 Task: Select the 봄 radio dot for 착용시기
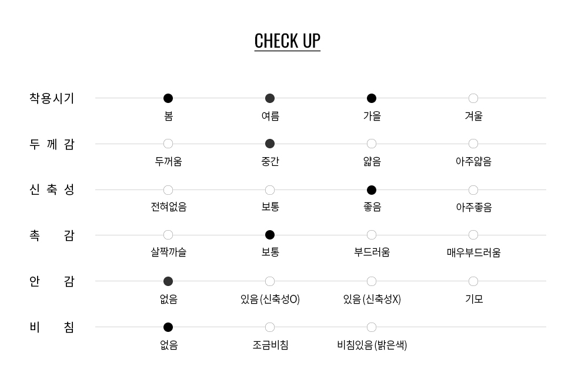pos(168,98)
